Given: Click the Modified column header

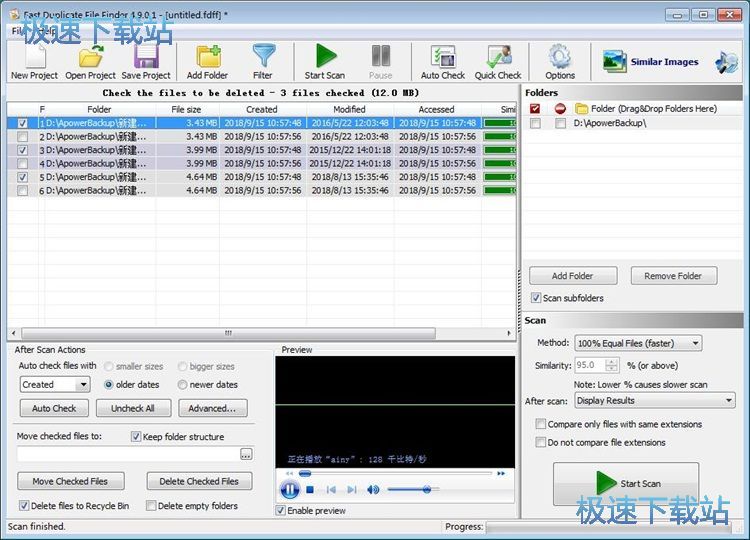Looking at the screenshot, I should coord(349,109).
